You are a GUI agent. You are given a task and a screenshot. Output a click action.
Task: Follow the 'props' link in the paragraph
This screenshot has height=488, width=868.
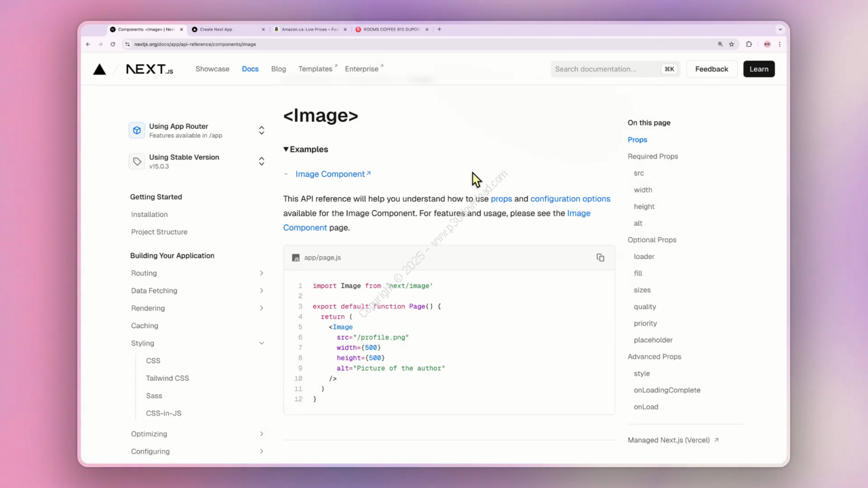(501, 199)
